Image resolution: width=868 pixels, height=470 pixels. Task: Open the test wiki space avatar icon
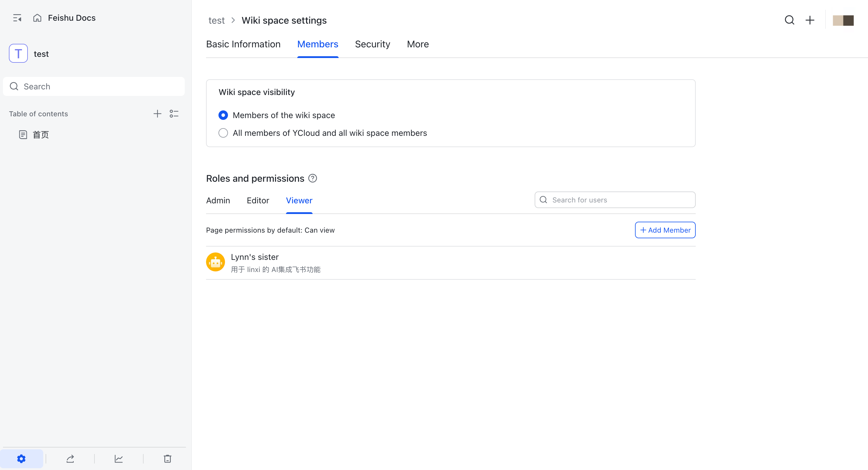(18, 54)
